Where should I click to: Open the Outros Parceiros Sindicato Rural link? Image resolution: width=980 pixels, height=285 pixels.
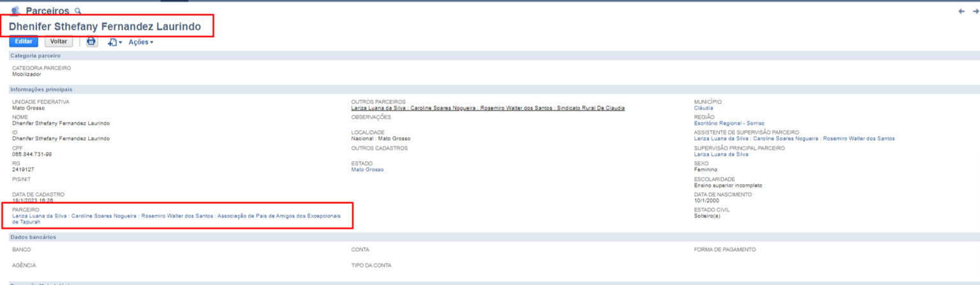tap(487, 108)
